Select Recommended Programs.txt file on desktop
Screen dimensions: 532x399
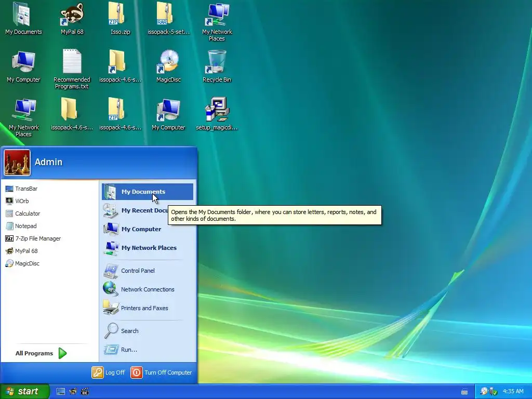pyautogui.click(x=72, y=70)
